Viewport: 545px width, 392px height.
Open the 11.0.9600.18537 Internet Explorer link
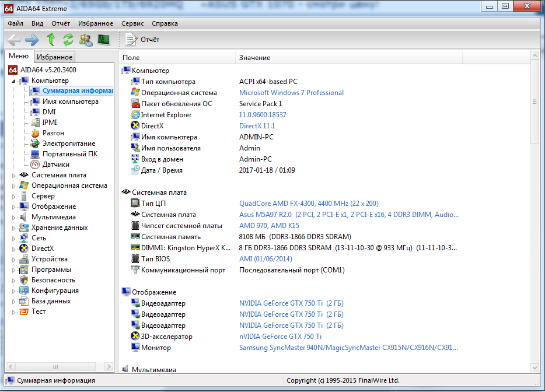point(263,115)
